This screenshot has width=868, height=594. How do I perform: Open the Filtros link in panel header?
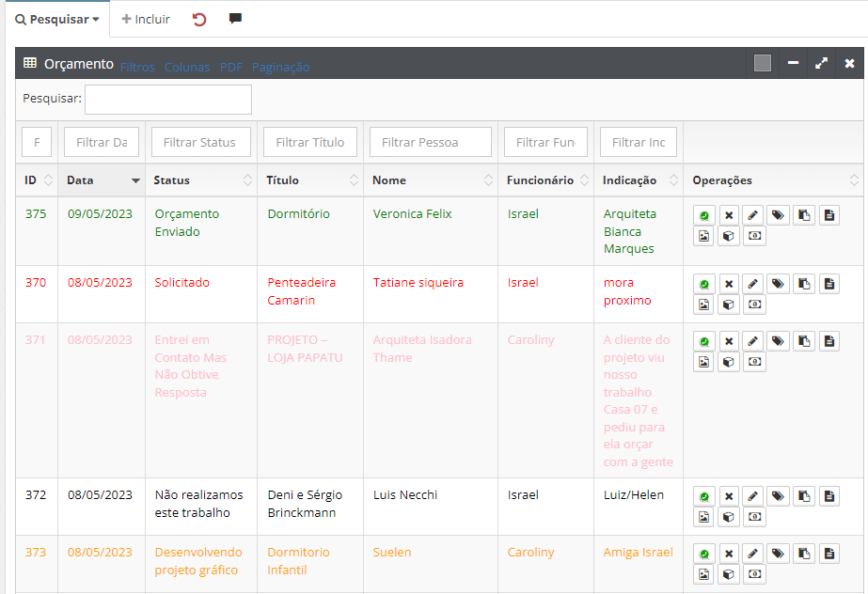click(137, 67)
